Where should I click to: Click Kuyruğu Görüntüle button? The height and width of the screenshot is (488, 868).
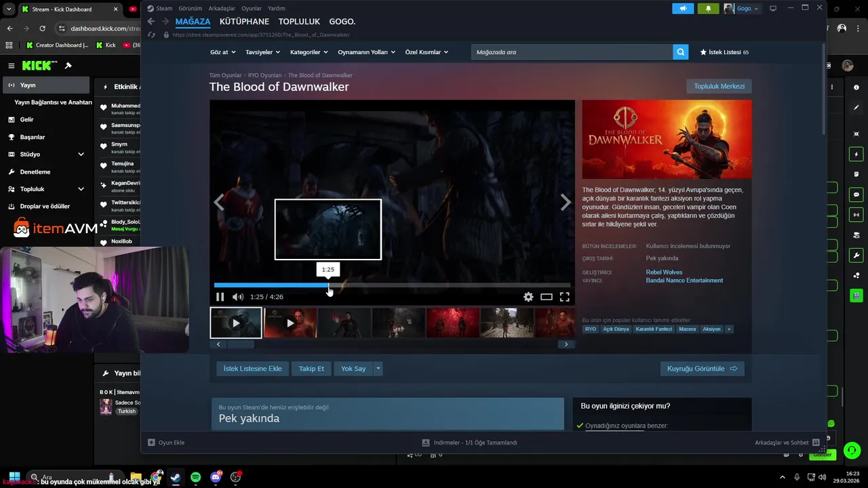(702, 369)
